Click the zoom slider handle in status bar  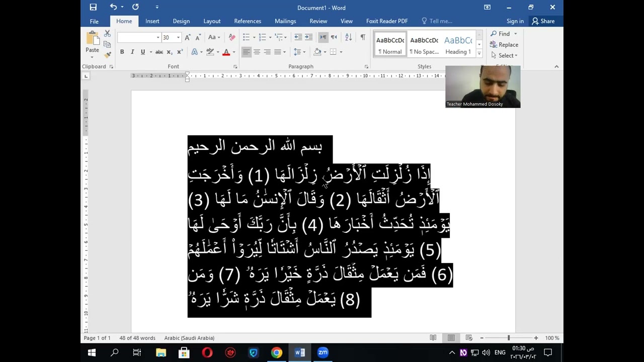tap(508, 338)
